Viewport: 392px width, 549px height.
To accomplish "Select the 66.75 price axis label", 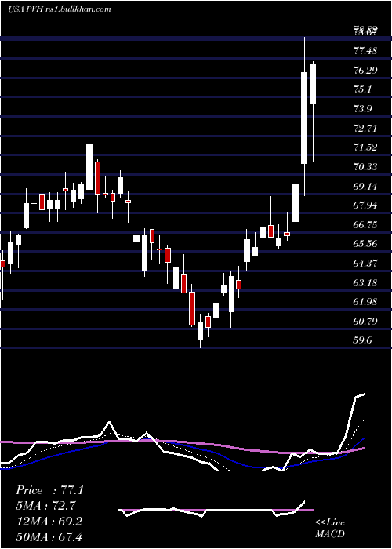I will (365, 225).
